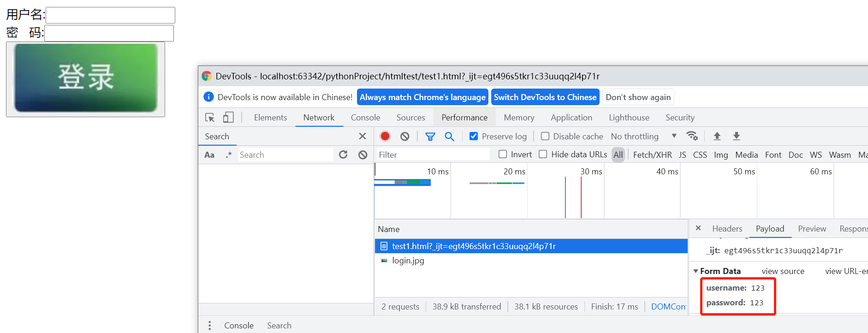Click the inspect element picker icon
Screen dimensions: 868x333
[x=210, y=118]
